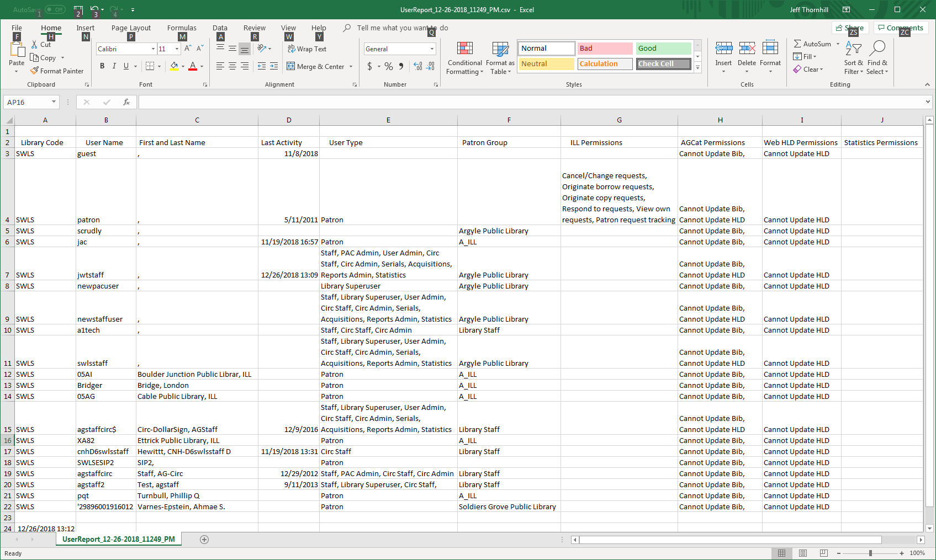The image size is (936, 560).
Task: Decrease decimal places
Action: click(431, 66)
